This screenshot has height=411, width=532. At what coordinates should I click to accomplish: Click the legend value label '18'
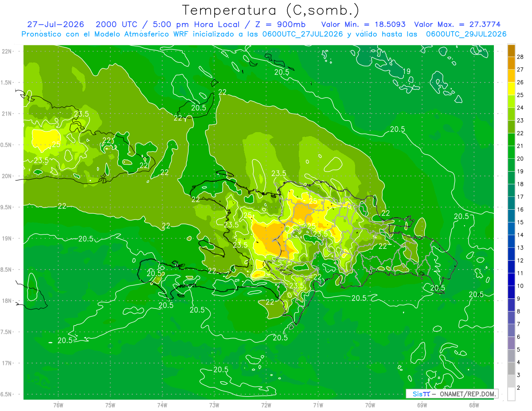coord(520,184)
